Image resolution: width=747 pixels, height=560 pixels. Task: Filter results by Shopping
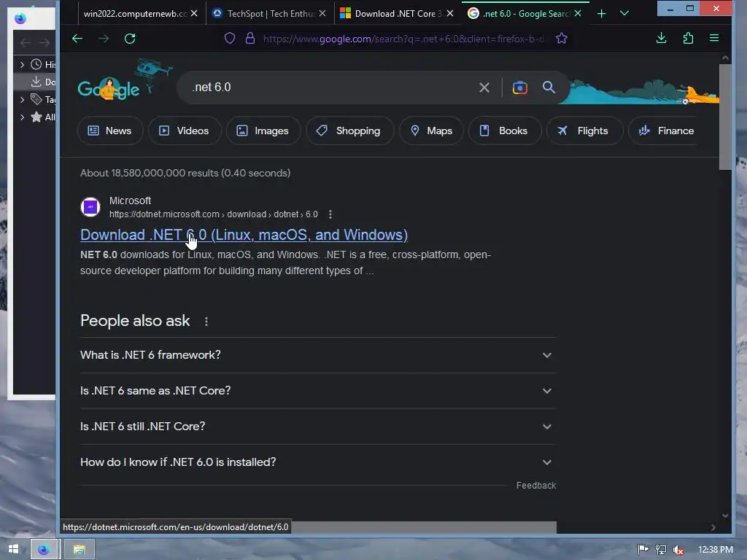tap(349, 131)
